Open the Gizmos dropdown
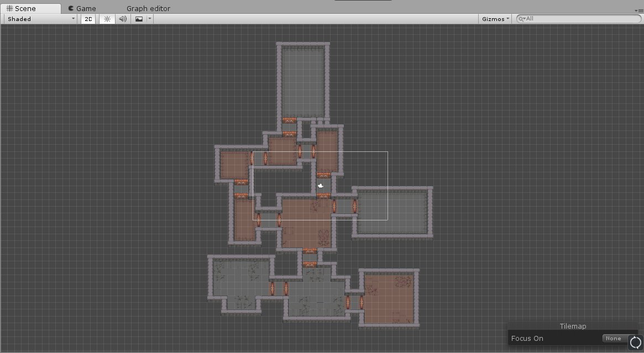Viewport: 644px width, 353px height. pos(495,19)
